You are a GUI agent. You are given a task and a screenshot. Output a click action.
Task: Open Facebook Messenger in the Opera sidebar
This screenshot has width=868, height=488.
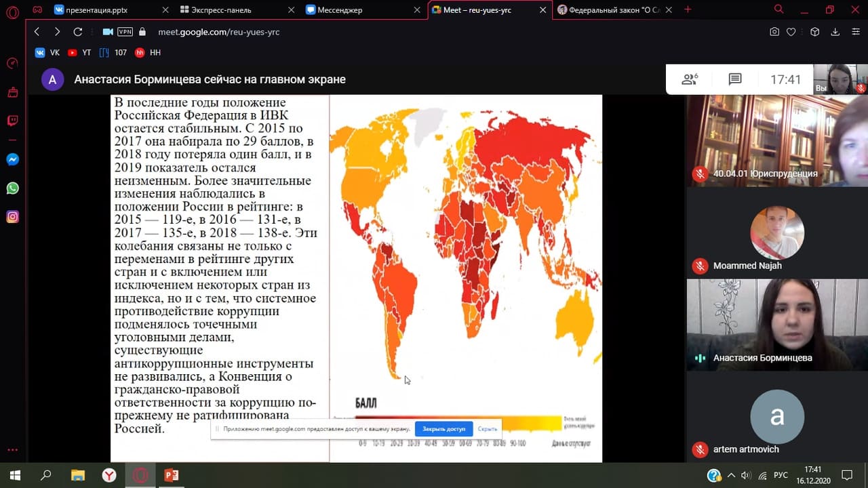[12, 160]
